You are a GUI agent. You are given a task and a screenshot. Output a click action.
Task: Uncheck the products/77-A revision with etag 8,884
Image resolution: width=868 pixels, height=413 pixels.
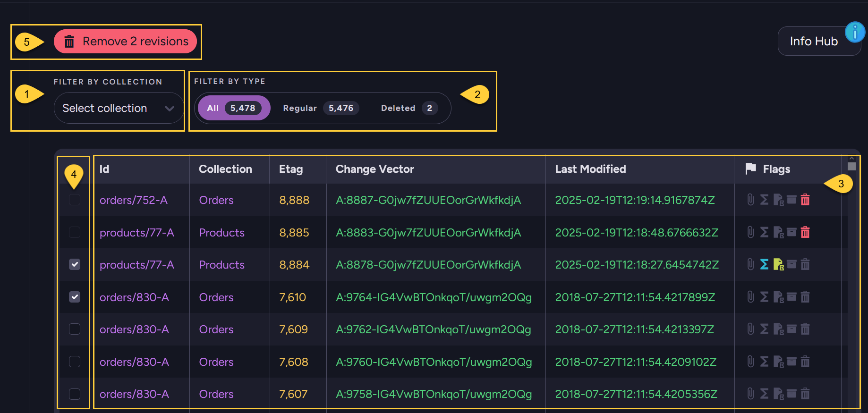click(75, 264)
